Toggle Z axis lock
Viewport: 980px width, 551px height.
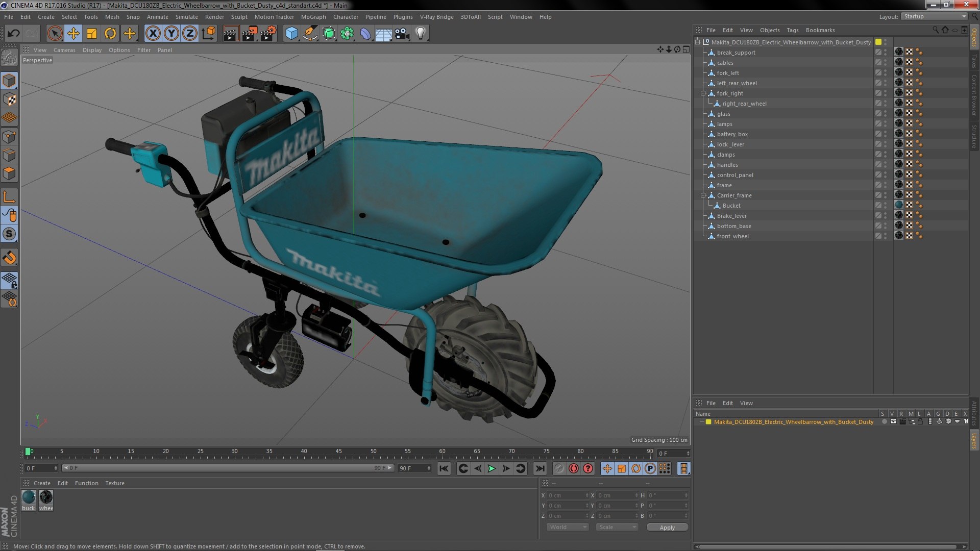(x=190, y=34)
